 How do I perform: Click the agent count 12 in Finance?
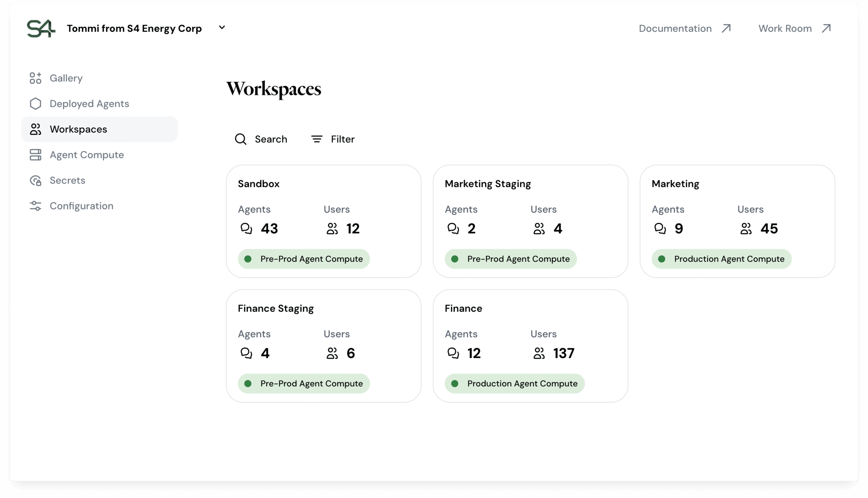click(x=474, y=353)
